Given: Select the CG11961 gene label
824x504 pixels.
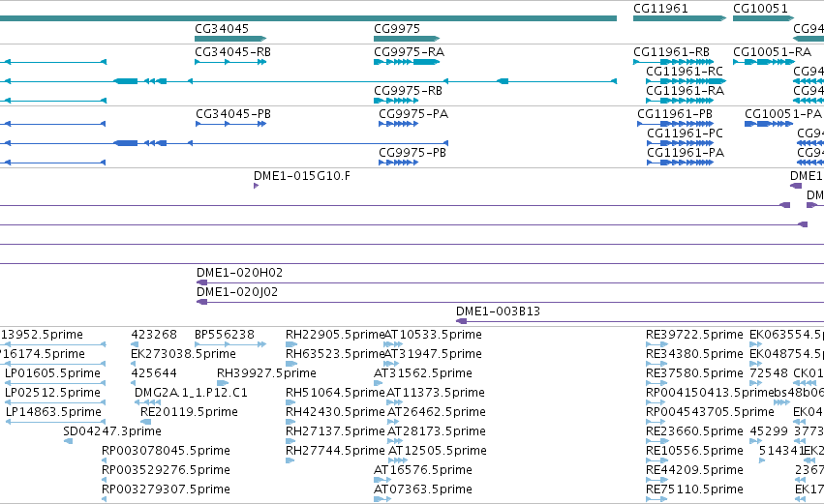Looking at the screenshot, I should 660,9.
